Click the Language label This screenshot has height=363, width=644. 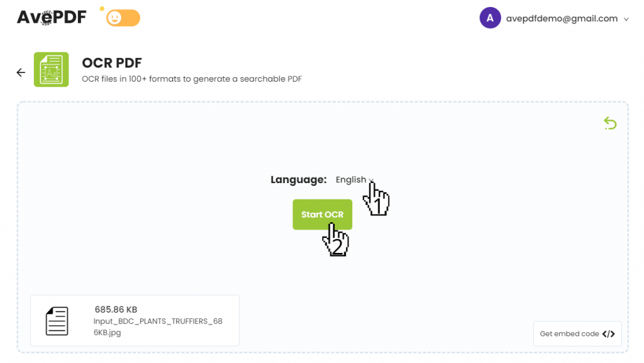coord(299,180)
